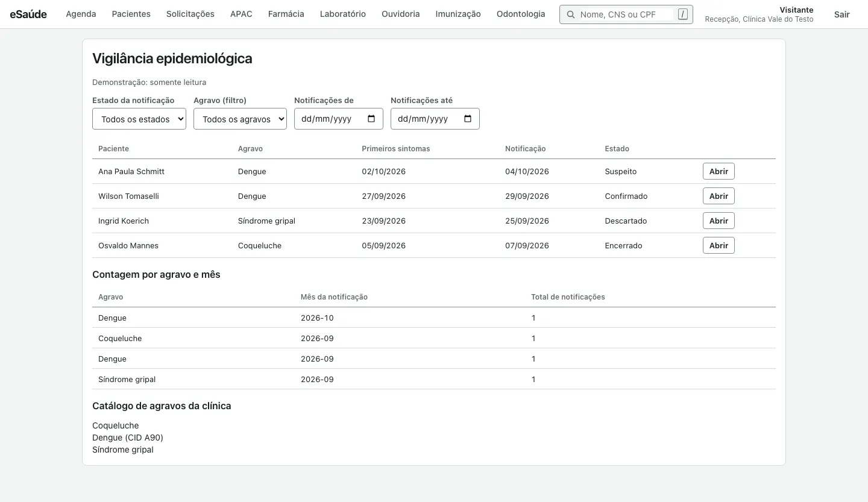Click patient name Osvaldo Mannes
868x502 pixels.
tap(128, 245)
